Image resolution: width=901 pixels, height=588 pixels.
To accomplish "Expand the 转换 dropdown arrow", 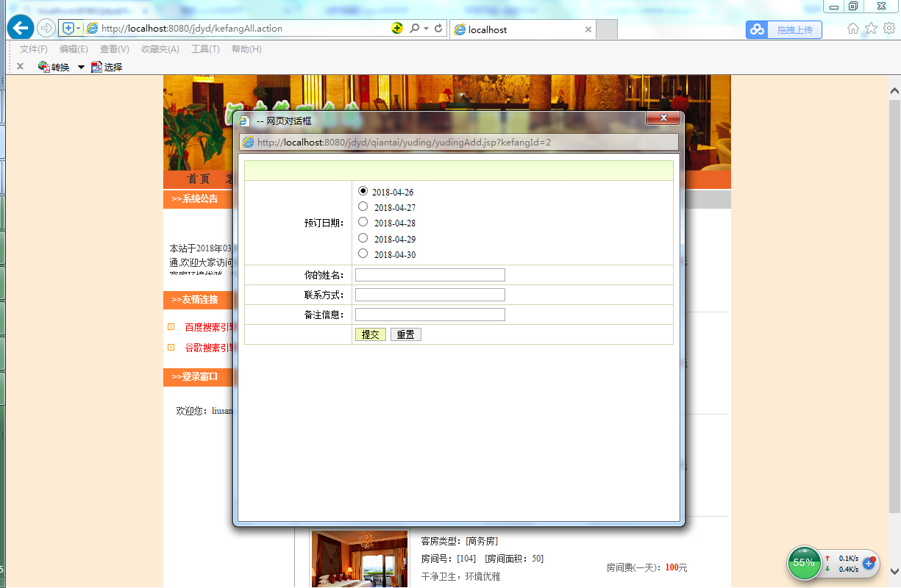I will coord(81,67).
